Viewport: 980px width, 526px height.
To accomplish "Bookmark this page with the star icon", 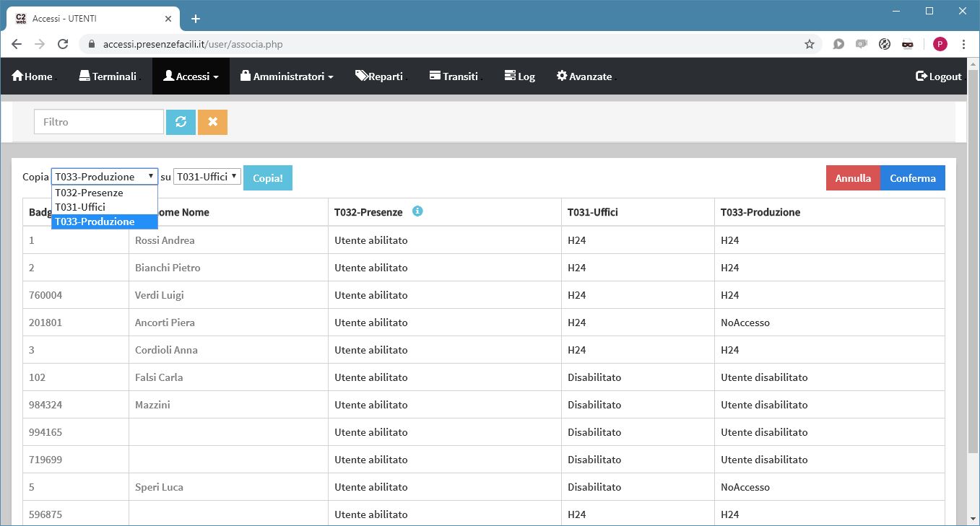I will (x=810, y=44).
